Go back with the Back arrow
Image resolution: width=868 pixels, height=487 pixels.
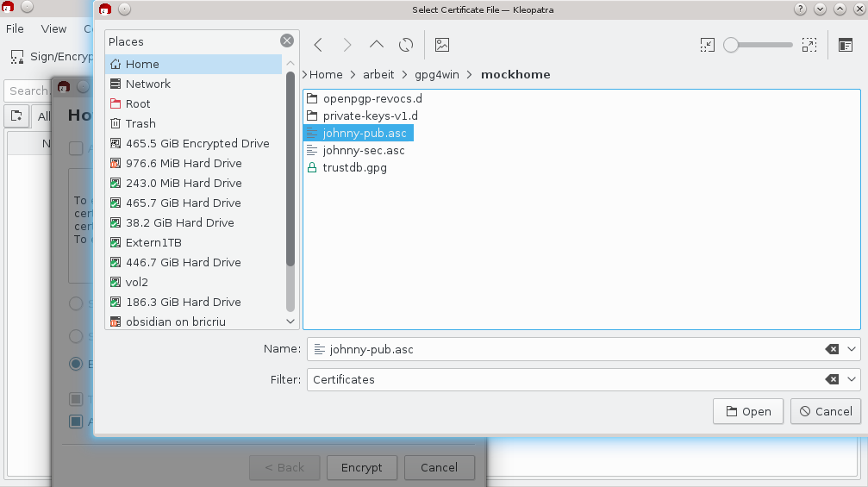pos(319,45)
